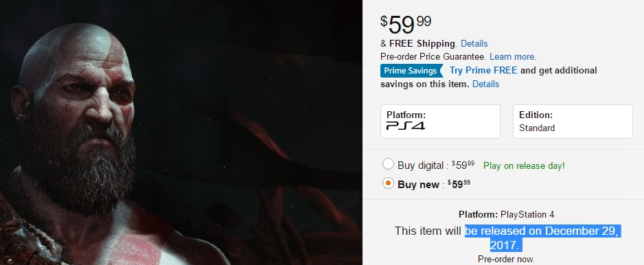Image resolution: width=644 pixels, height=265 pixels.
Task: Click Platform: PlayStation 4 text
Action: 506,214
